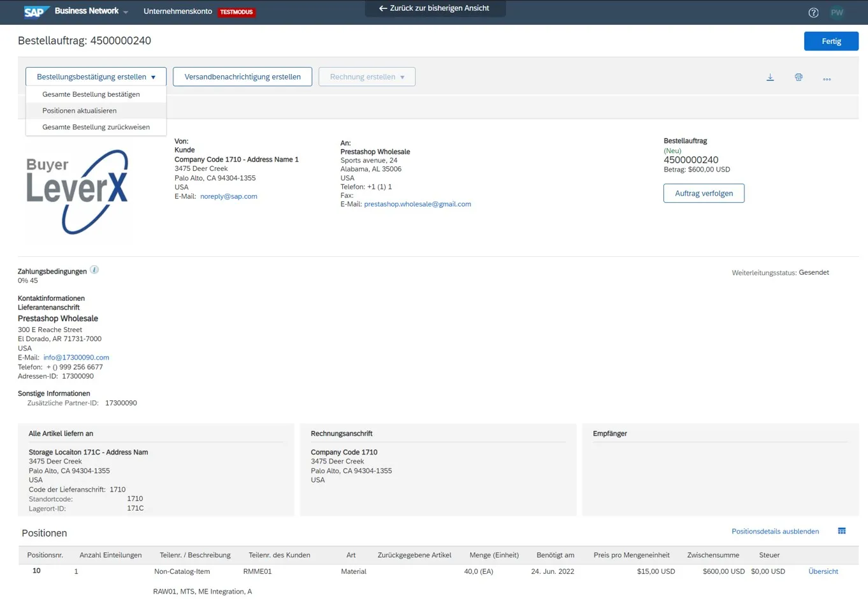This screenshot has height=605, width=868.
Task: Open the help question mark icon
Action: pyautogui.click(x=813, y=12)
